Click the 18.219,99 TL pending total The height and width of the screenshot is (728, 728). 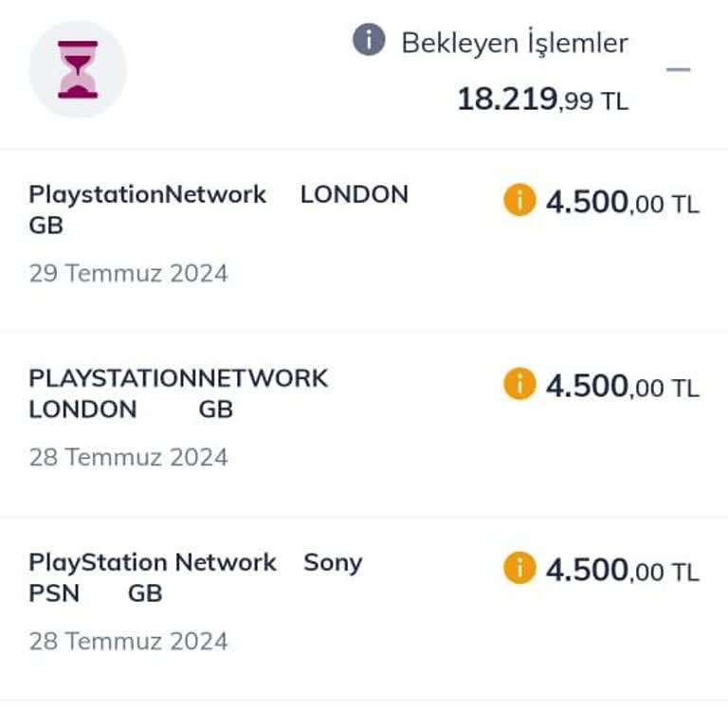(542, 99)
